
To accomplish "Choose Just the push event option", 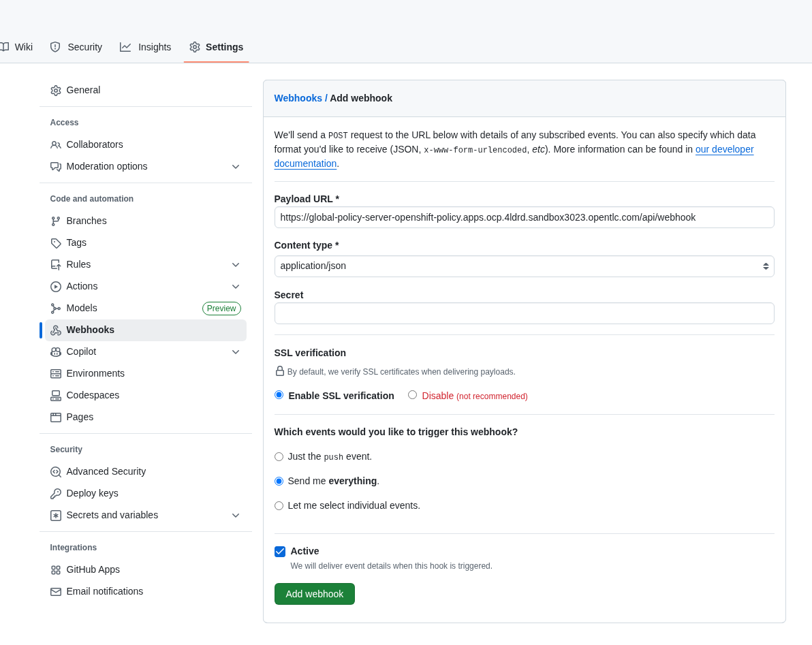I will (x=279, y=456).
